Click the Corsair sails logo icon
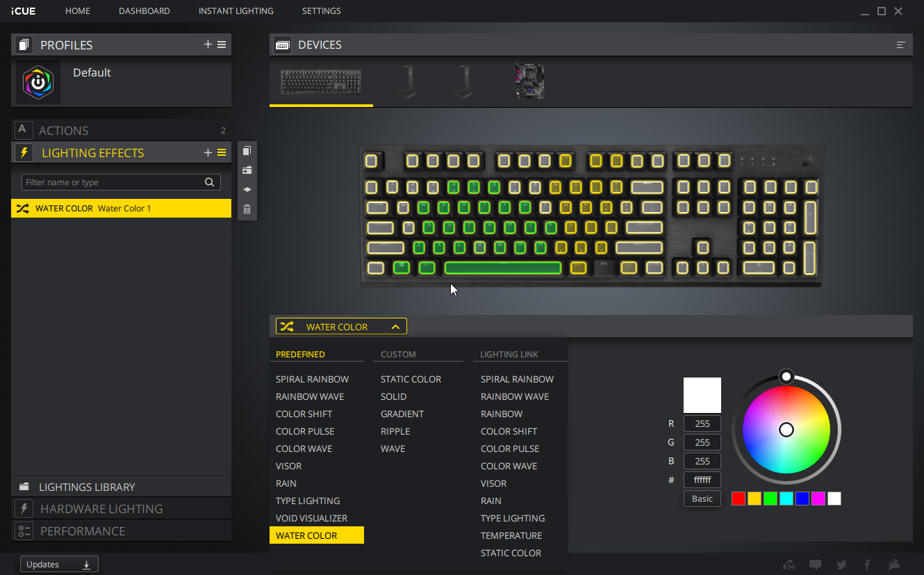Viewport: 924px width, 575px height. (895, 565)
